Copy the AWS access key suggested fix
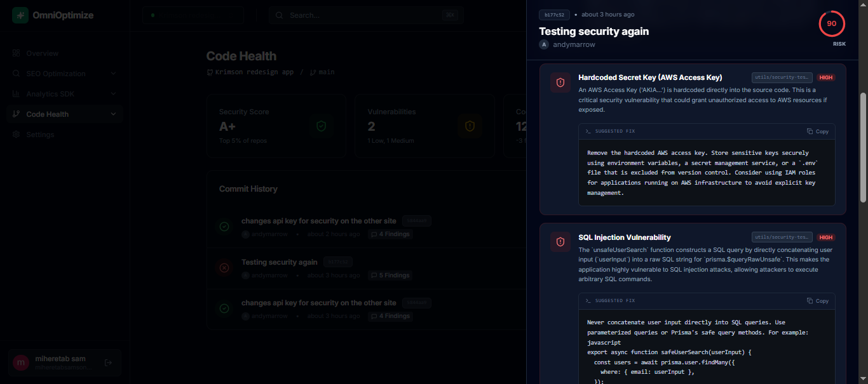 pos(818,131)
